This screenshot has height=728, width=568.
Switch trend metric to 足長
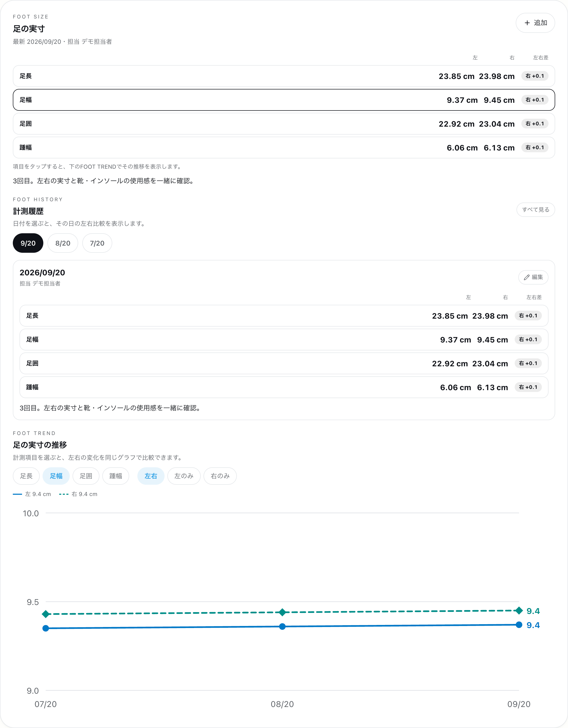[x=26, y=476]
